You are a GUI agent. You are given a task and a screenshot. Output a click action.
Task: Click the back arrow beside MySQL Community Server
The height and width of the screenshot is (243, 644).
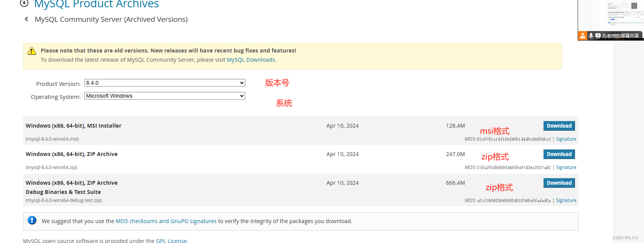(26, 19)
